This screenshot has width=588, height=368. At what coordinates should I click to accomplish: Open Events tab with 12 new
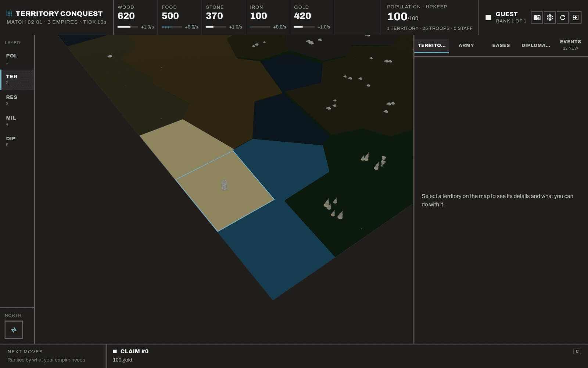coord(570,45)
